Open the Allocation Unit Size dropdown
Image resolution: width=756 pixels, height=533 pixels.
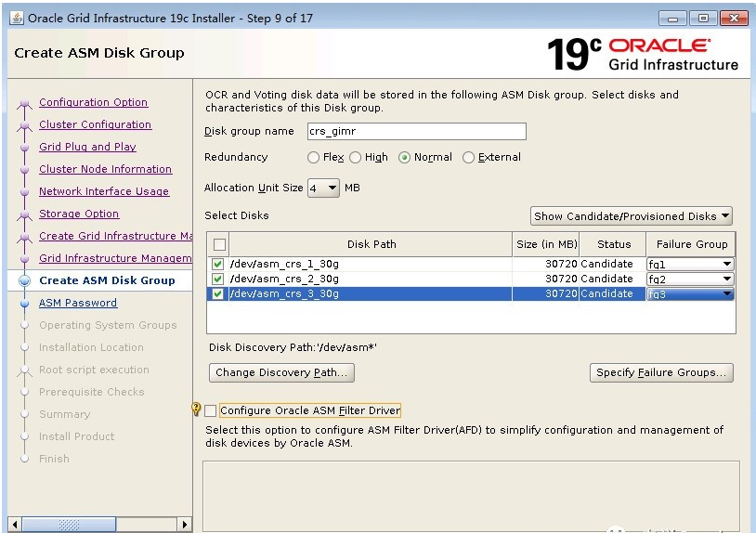[x=323, y=188]
